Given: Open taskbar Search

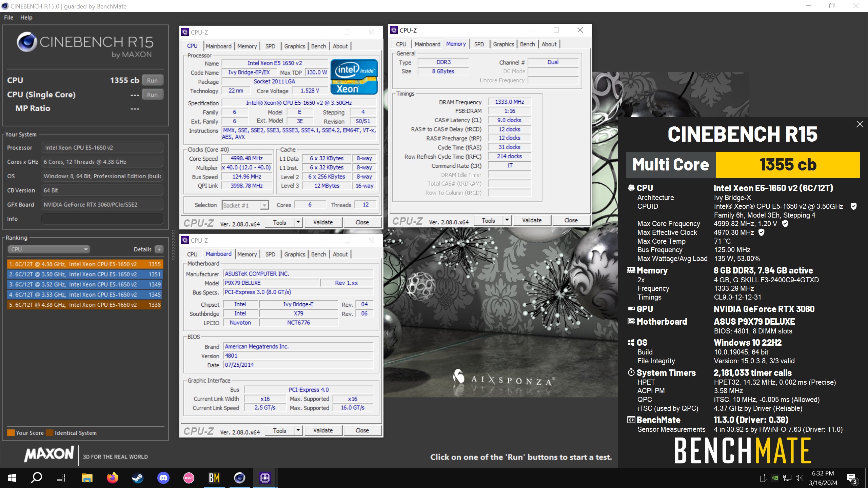Looking at the screenshot, I should (36, 478).
